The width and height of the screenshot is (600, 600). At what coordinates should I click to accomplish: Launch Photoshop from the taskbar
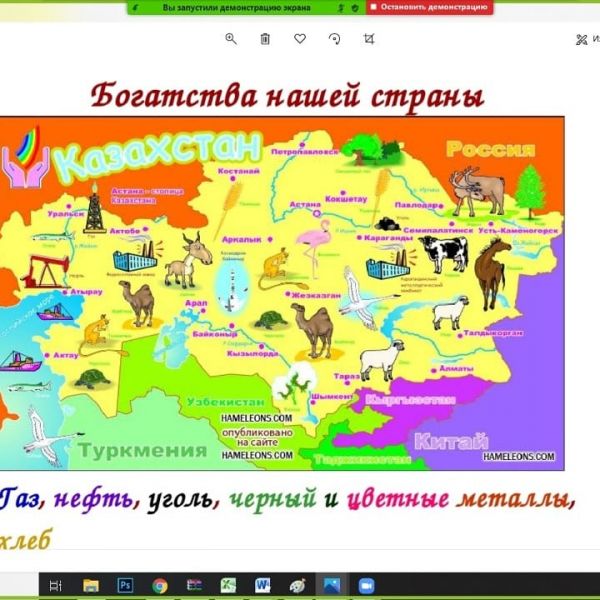125,585
